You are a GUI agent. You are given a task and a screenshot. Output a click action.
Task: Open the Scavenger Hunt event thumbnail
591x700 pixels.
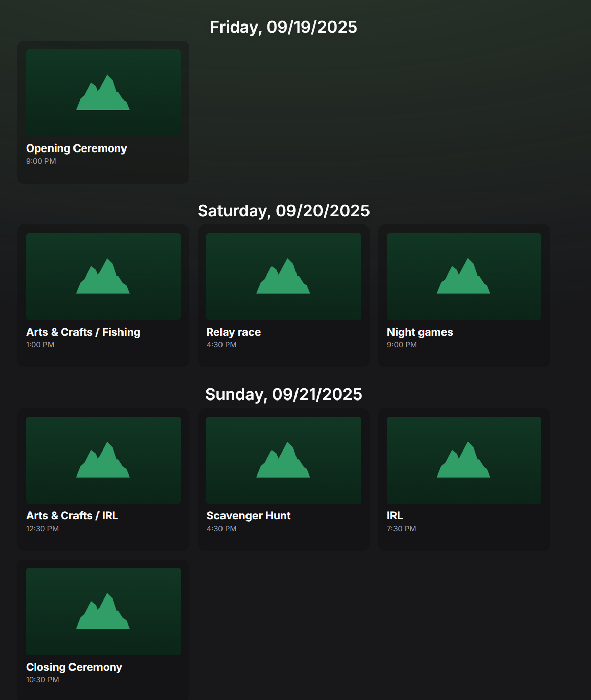pos(284,460)
